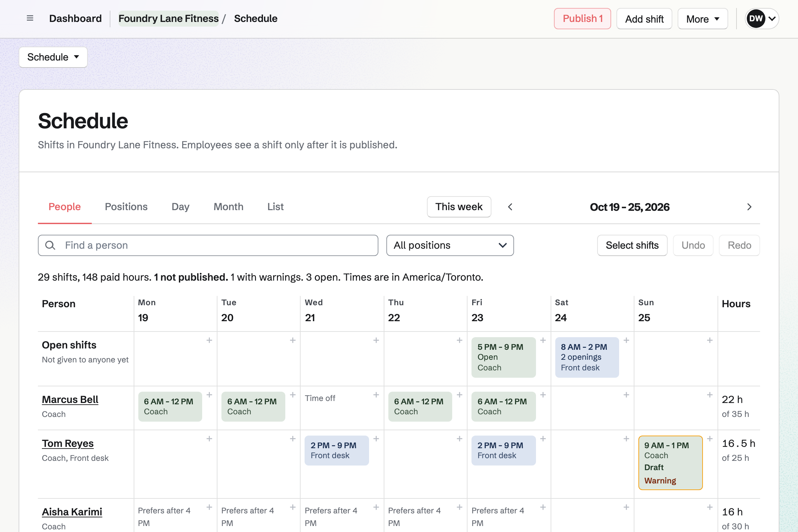
Task: Open the 8 AM - 2 PM 2 openings shift
Action: click(x=587, y=357)
